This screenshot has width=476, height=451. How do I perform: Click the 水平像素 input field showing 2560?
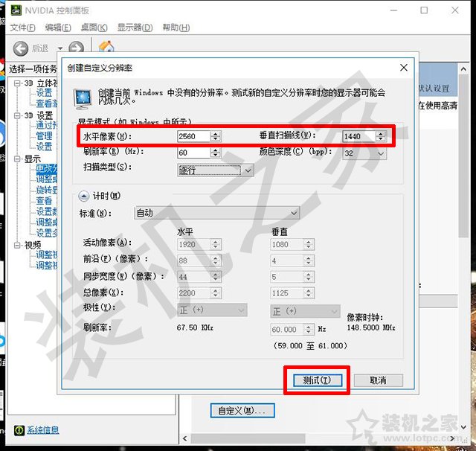pyautogui.click(x=193, y=136)
